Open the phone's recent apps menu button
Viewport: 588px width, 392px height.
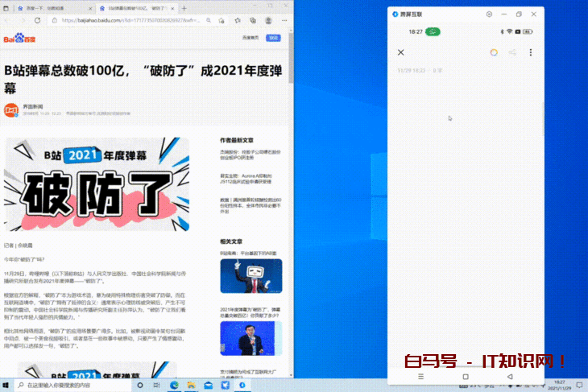click(420, 376)
